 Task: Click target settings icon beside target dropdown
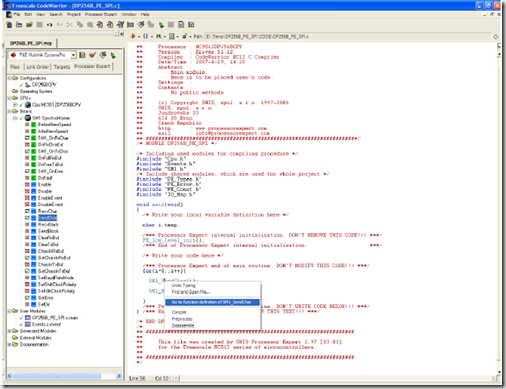point(82,55)
